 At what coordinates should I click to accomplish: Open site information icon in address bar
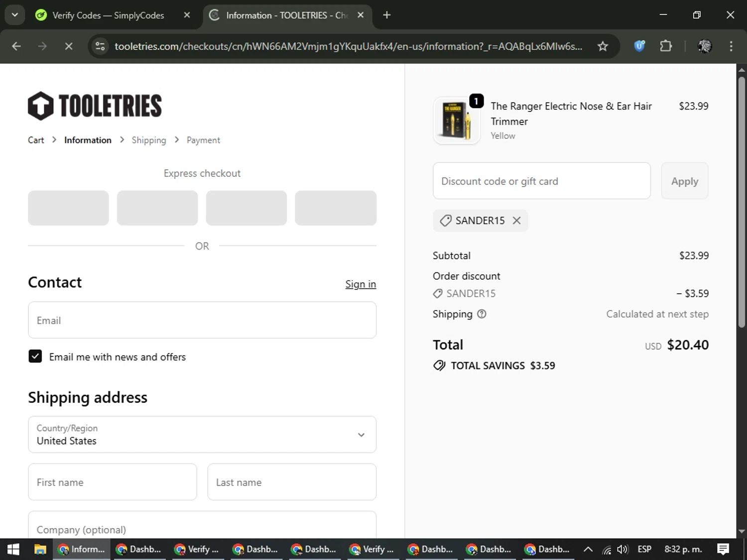(x=100, y=46)
